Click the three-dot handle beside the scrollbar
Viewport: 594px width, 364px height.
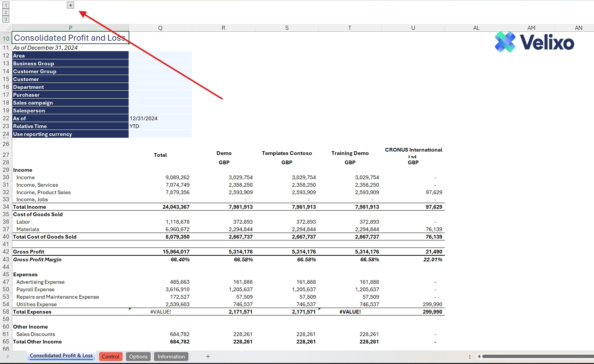click(x=470, y=357)
